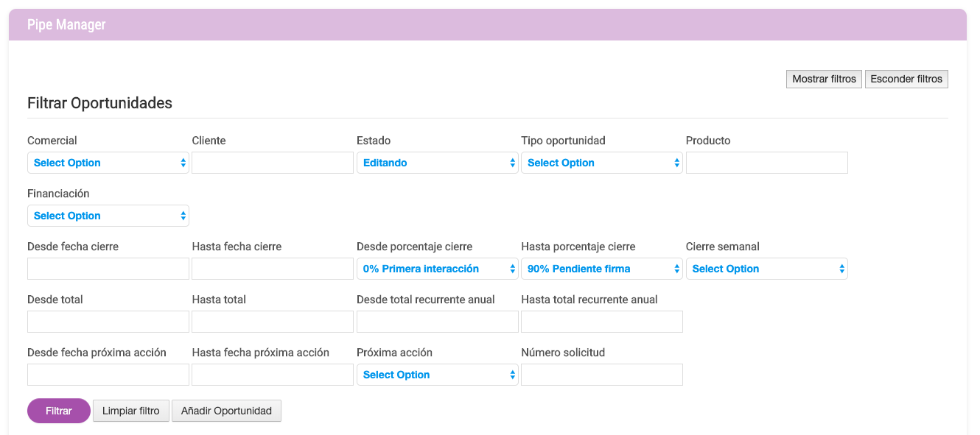Focus Hasta total recurrente anual field
The height and width of the screenshot is (435, 980).
[602, 322]
